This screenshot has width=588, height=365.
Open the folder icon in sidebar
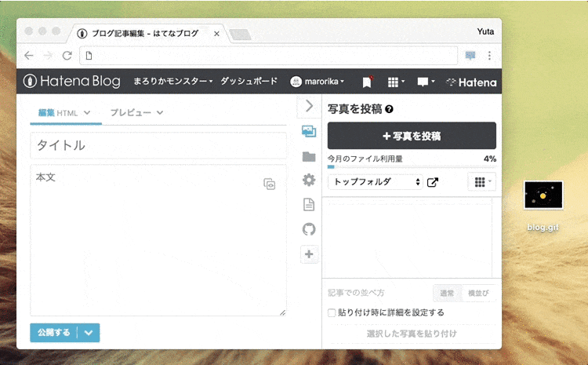click(x=309, y=156)
